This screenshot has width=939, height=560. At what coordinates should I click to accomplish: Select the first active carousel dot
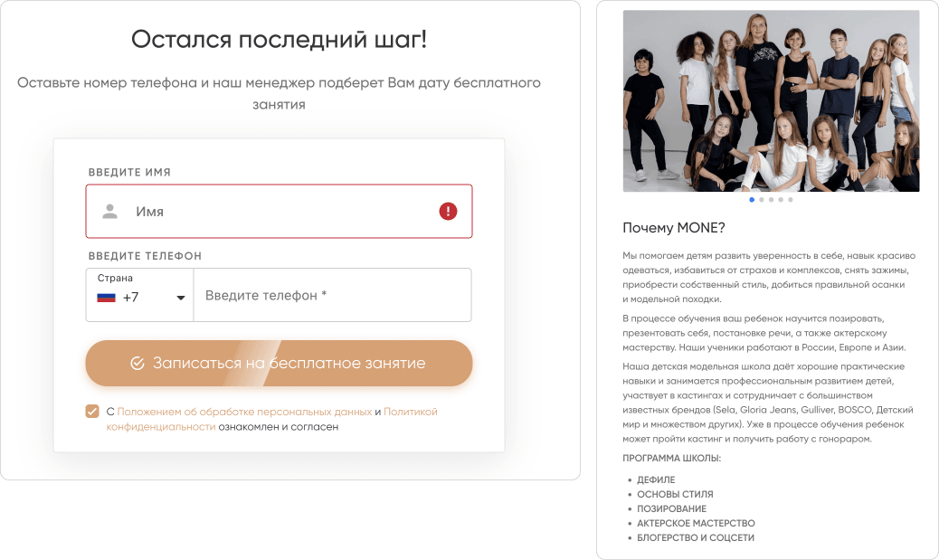click(x=752, y=199)
